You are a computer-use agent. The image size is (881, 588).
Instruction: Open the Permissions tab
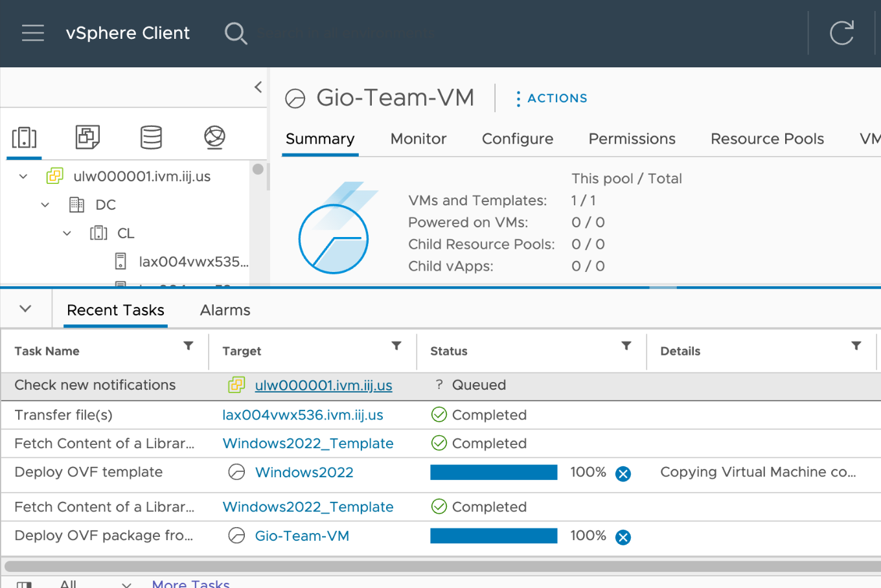coord(632,139)
